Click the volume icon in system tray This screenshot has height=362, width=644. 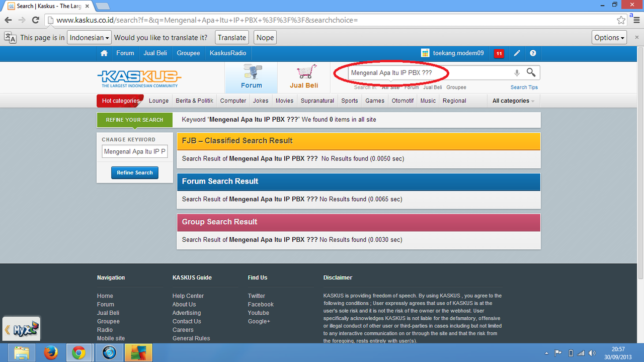coord(592,353)
